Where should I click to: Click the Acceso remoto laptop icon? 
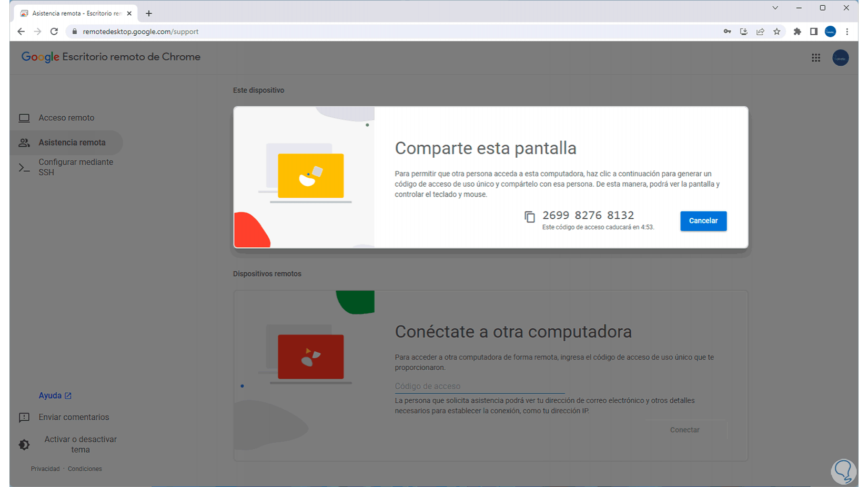point(24,118)
